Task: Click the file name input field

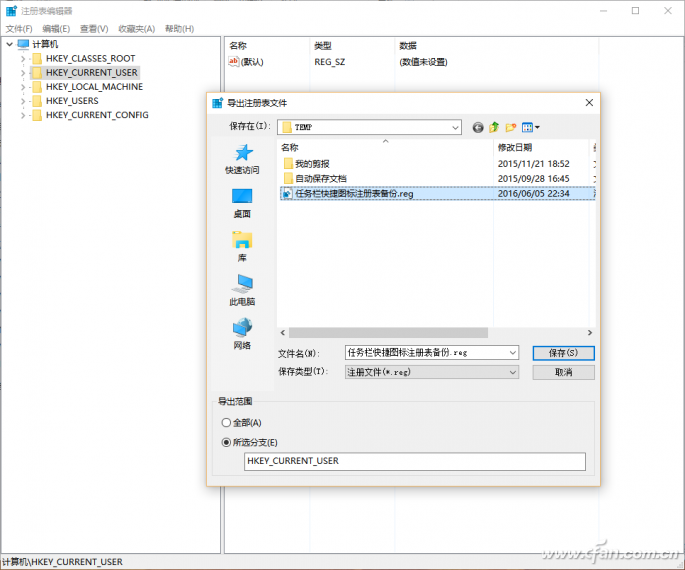Action: 426,352
